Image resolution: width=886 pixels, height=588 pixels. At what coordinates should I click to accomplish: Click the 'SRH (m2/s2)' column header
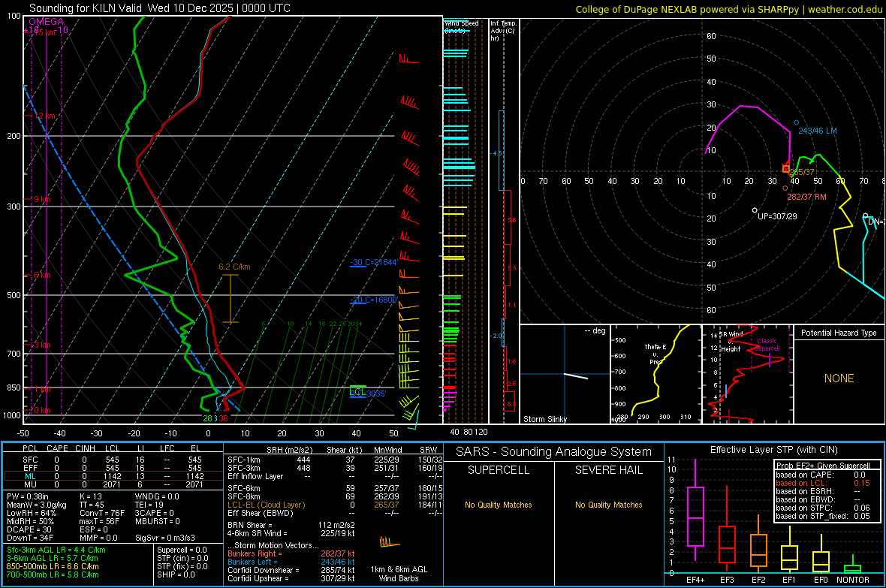[289, 450]
